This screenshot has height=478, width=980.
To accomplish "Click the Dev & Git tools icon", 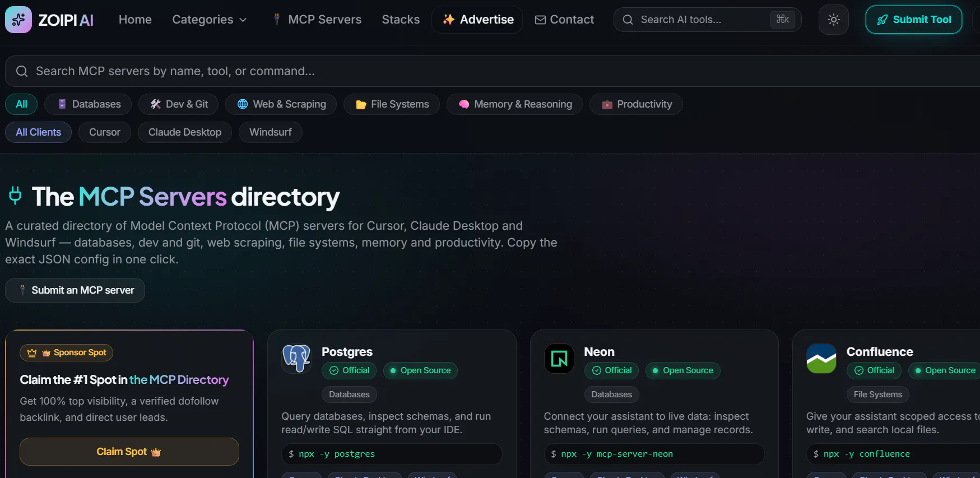I will [156, 104].
